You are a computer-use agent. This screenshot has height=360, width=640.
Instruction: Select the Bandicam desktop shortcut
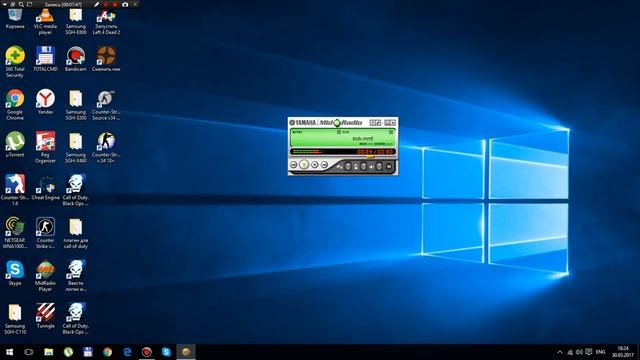[76, 59]
